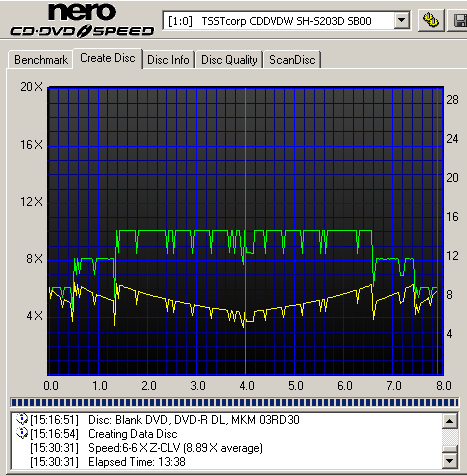
Task: Select the Create Disc tab
Action: 108,58
